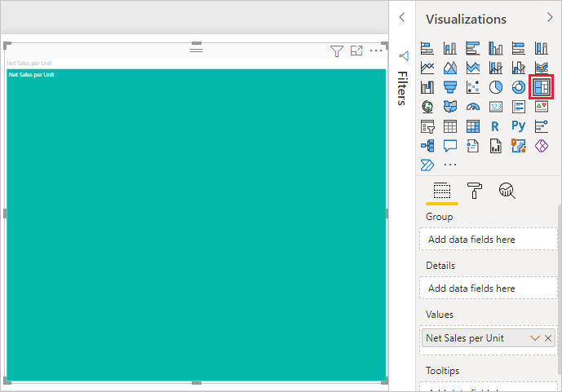Collapse the Visualizations pane with right chevron
562x392 pixels.
pyautogui.click(x=550, y=18)
